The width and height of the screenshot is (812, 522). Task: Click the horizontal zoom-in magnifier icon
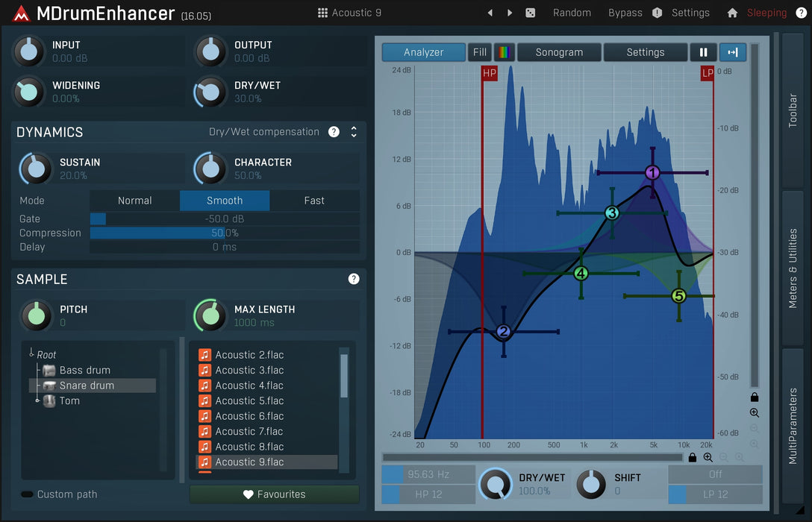708,458
